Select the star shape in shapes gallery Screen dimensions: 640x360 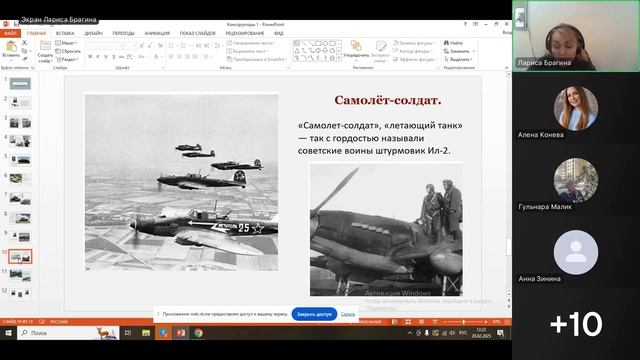click(x=332, y=58)
